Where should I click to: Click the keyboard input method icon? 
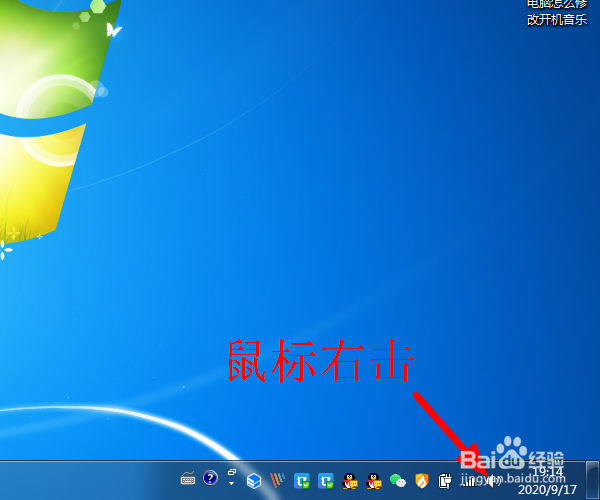coord(188,478)
